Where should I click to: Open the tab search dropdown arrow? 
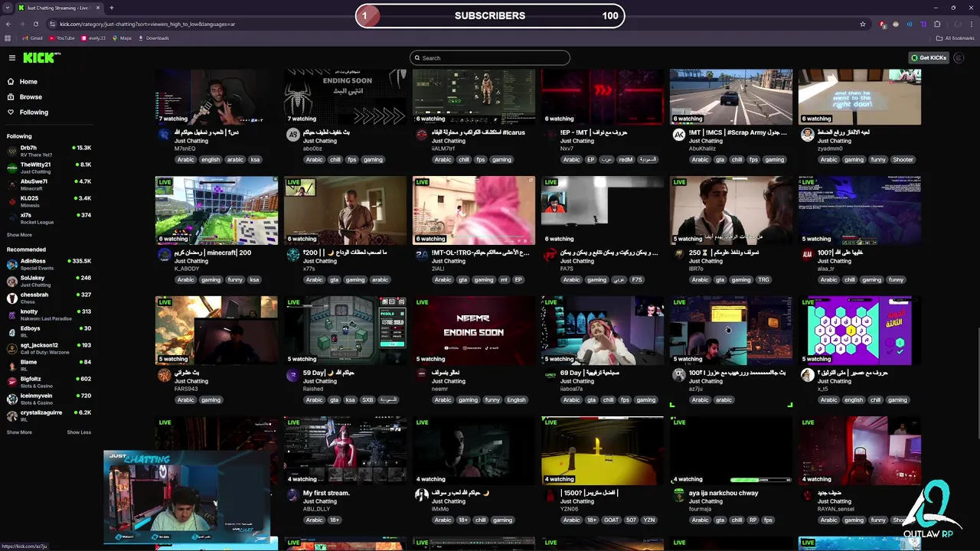pyautogui.click(x=6, y=8)
